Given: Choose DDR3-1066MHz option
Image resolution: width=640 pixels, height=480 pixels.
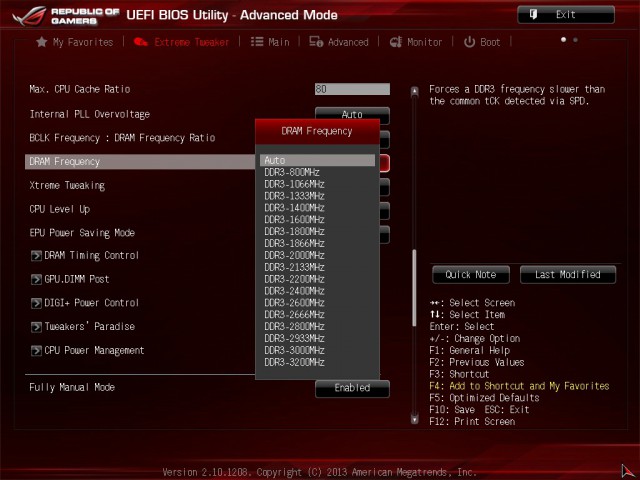Looking at the screenshot, I should click(x=317, y=184).
